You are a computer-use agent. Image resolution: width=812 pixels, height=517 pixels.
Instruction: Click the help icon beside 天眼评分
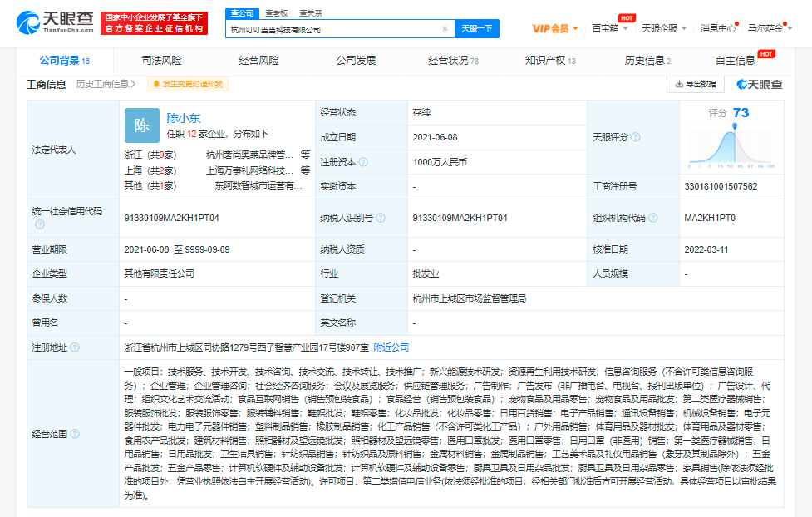click(x=636, y=137)
